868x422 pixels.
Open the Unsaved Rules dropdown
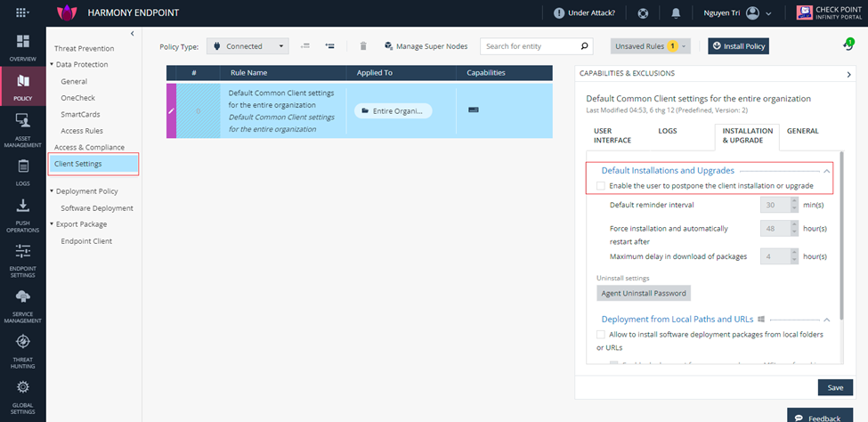coord(652,46)
